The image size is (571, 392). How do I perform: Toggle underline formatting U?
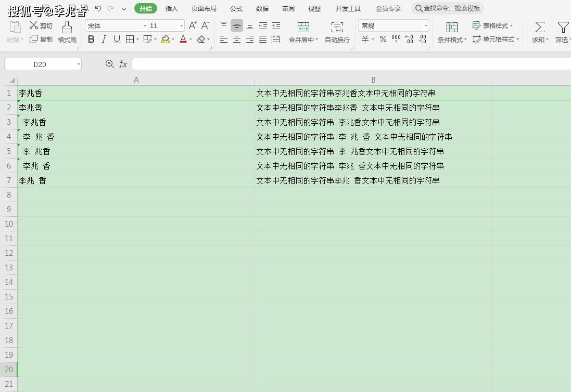(117, 40)
